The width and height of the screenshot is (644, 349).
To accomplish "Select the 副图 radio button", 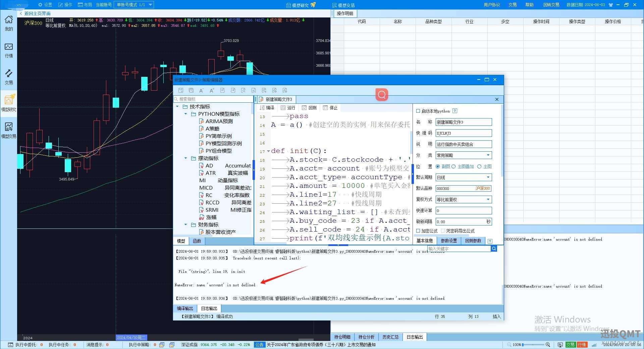I will tap(438, 166).
